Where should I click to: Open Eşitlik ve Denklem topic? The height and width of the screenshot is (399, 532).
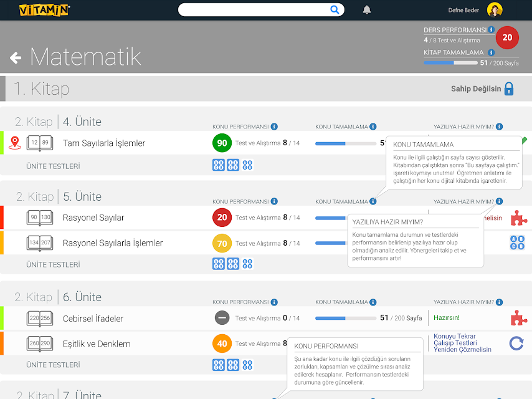tap(97, 344)
